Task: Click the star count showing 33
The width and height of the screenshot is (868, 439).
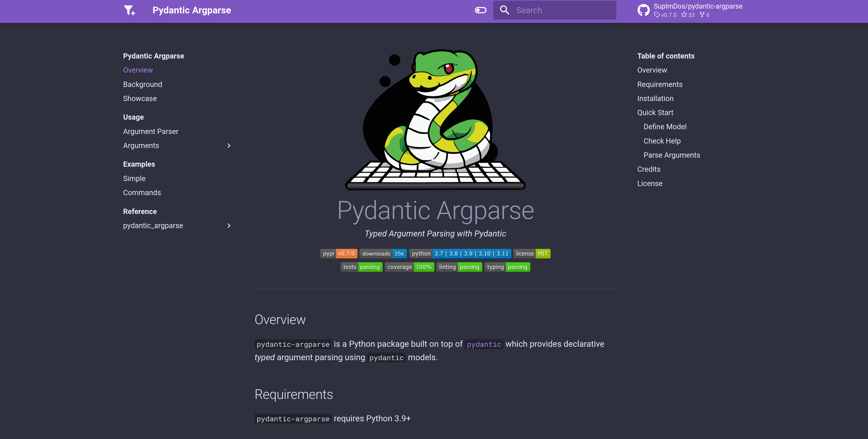Action: [x=688, y=15]
